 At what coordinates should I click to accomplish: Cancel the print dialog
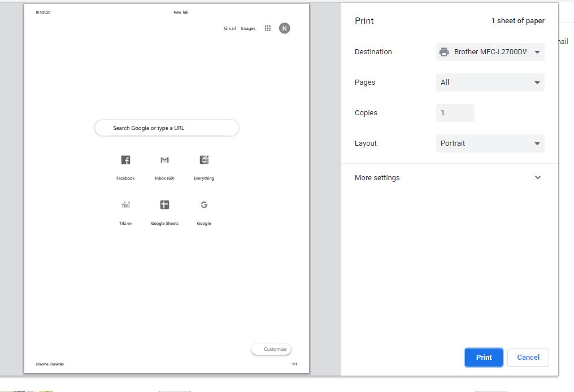coord(528,357)
